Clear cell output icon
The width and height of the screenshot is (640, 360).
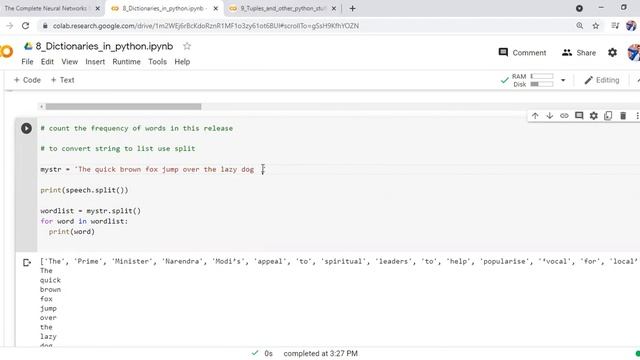(x=27, y=262)
